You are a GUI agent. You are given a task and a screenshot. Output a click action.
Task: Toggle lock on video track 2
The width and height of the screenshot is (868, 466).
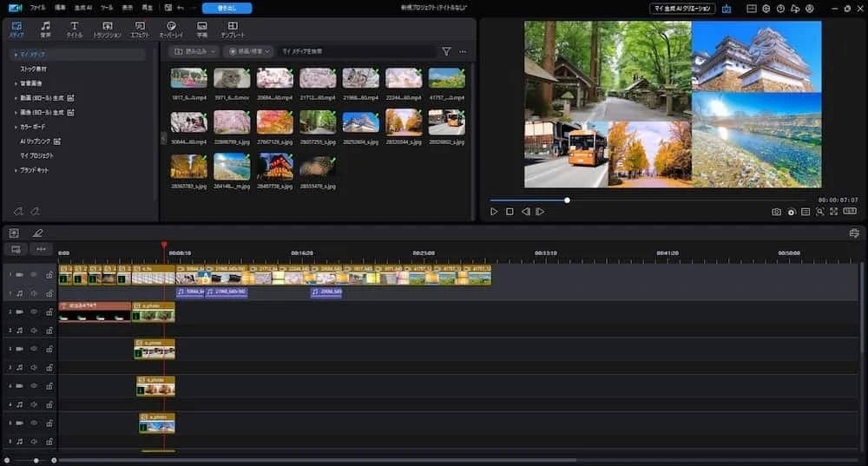pyautogui.click(x=49, y=312)
